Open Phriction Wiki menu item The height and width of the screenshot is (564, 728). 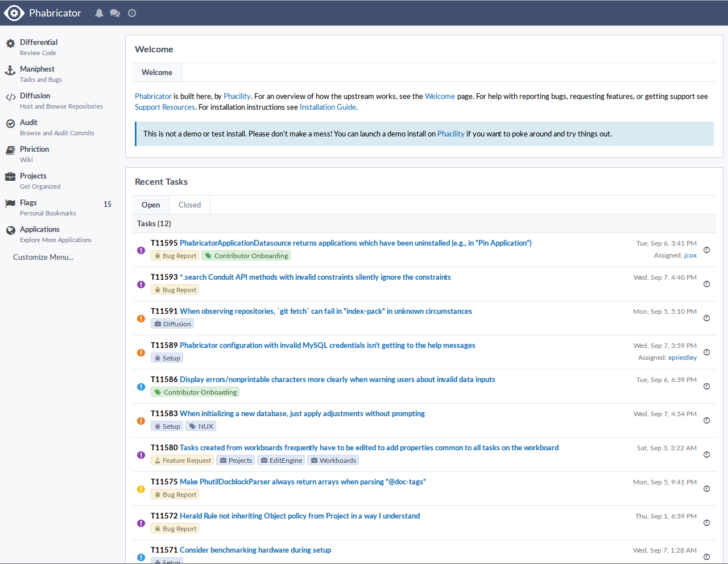(x=34, y=154)
